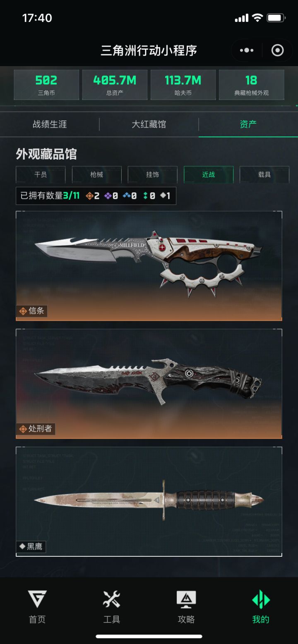Screen dimensions: 298x644
Task: Select the 我的 profile icon
Action: click(261, 599)
